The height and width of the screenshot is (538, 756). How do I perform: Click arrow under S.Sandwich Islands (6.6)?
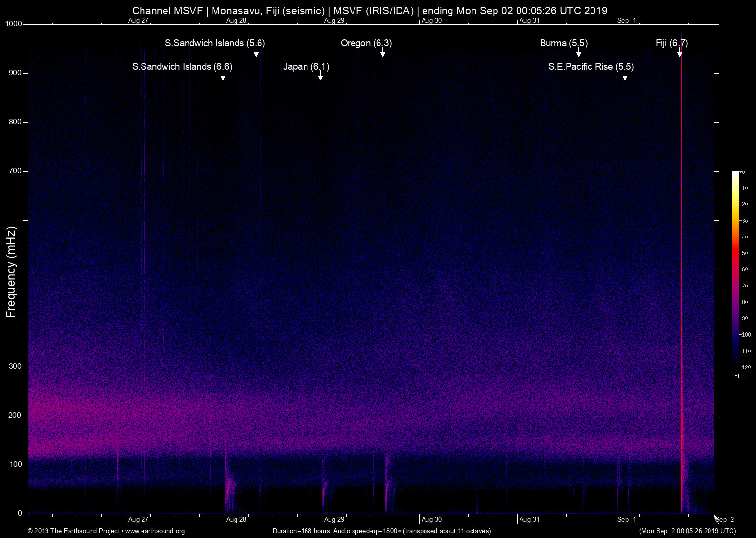[x=223, y=77]
